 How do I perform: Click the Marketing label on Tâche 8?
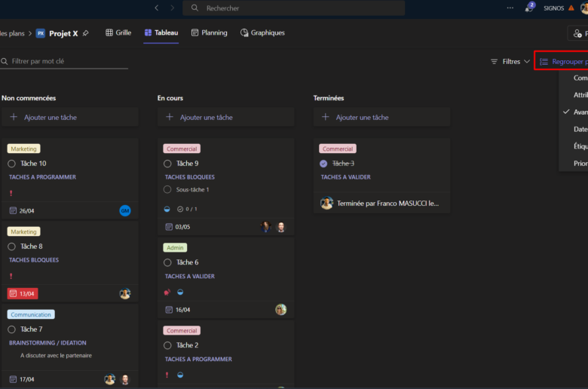click(x=23, y=232)
